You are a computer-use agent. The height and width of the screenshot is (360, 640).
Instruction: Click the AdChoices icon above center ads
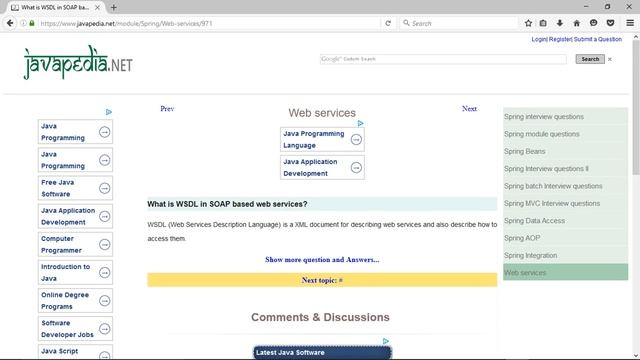(360, 123)
